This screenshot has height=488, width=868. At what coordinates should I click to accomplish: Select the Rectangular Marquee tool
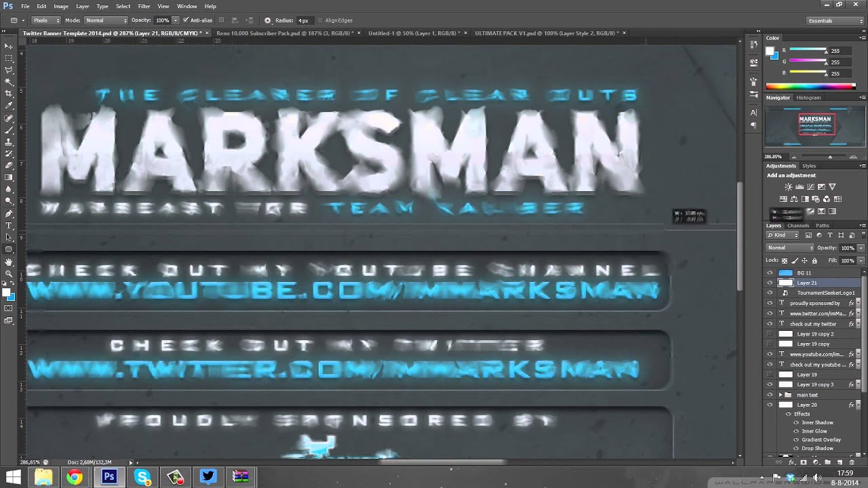pos(9,58)
